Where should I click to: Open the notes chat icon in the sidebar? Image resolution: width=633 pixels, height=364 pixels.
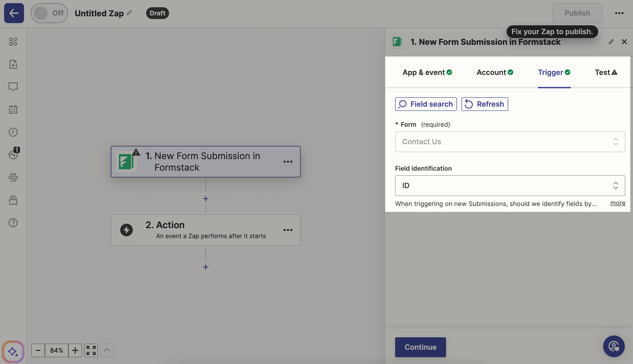(x=13, y=87)
